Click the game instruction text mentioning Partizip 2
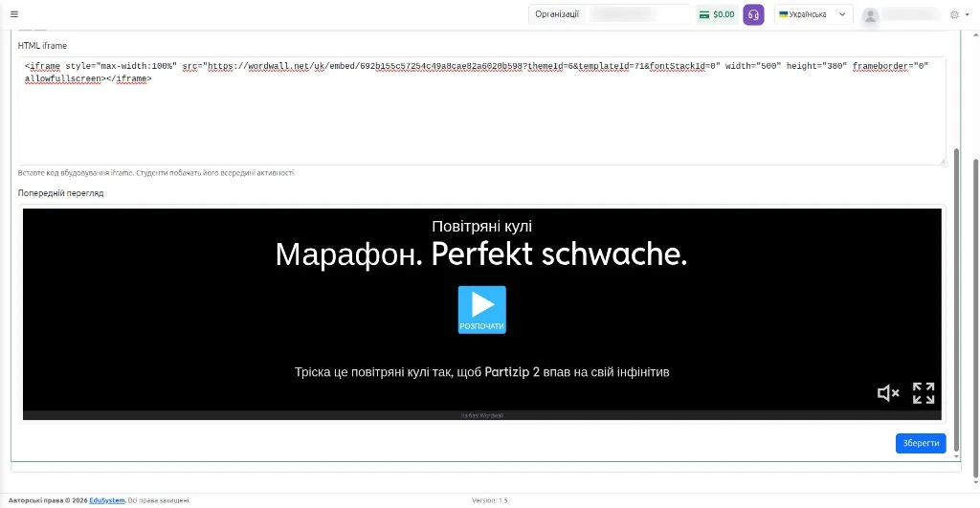Viewport: 980px width, 508px height. click(x=482, y=372)
